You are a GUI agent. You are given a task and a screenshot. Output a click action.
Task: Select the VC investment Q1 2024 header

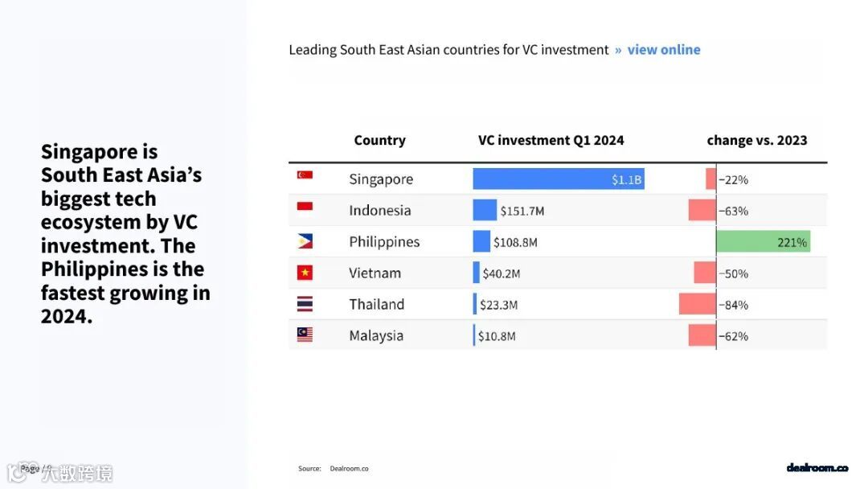(x=551, y=140)
